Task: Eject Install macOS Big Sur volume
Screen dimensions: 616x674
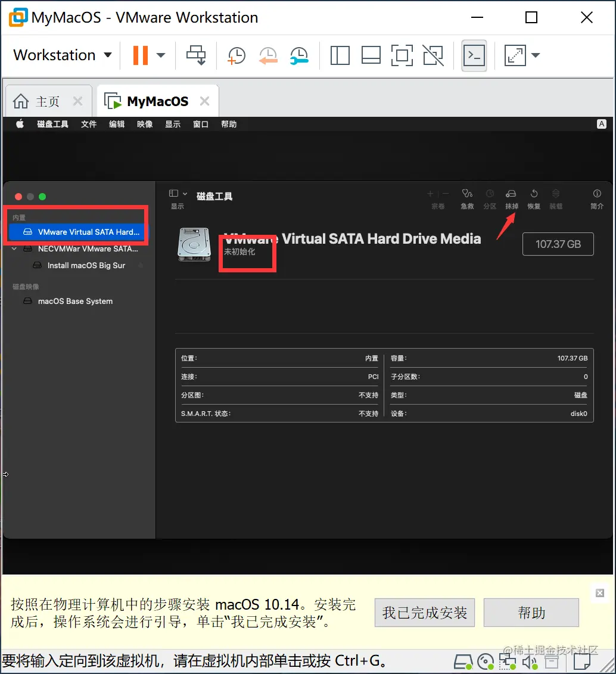Action: [x=141, y=266]
